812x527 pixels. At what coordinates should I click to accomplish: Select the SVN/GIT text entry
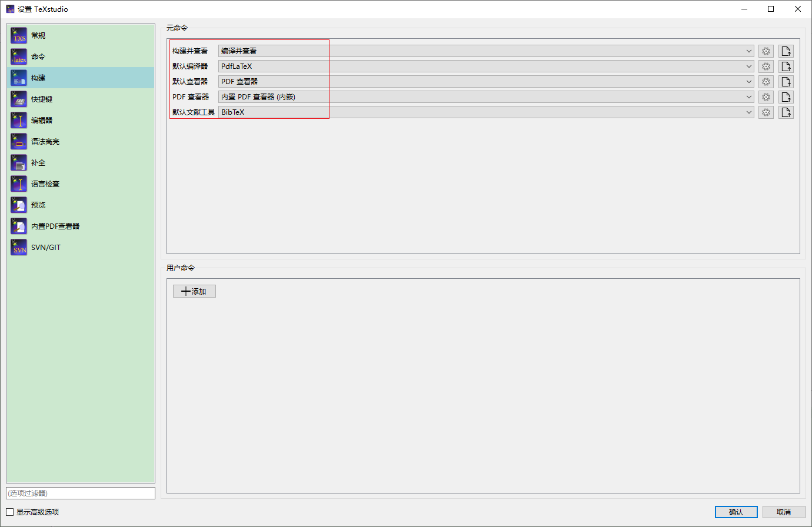[x=46, y=248]
